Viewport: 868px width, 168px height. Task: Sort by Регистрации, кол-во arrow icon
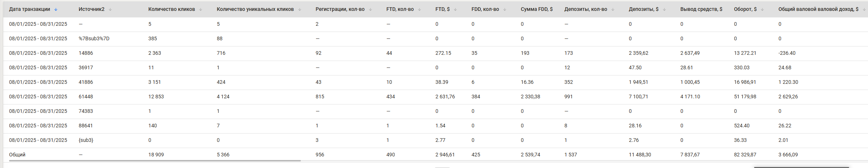[370, 9]
